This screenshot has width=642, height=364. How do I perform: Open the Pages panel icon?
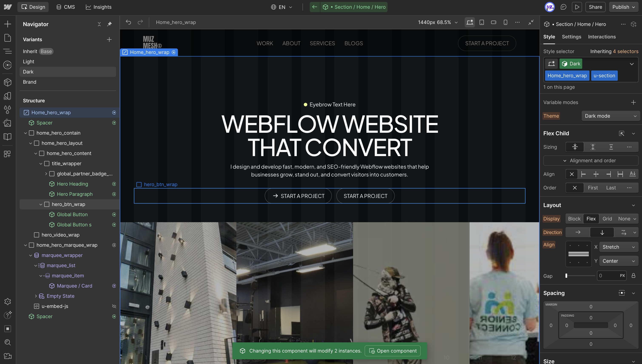(x=7, y=38)
